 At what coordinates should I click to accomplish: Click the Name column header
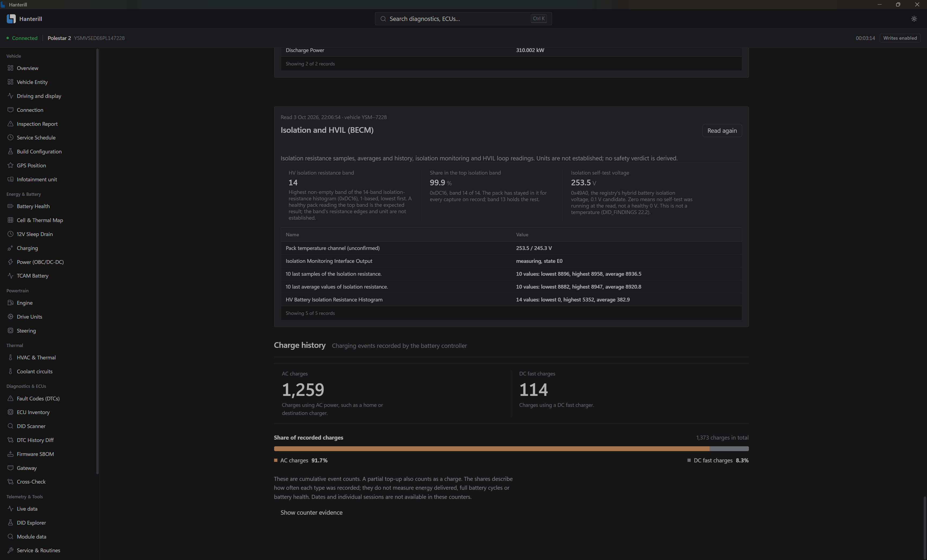(x=292, y=235)
